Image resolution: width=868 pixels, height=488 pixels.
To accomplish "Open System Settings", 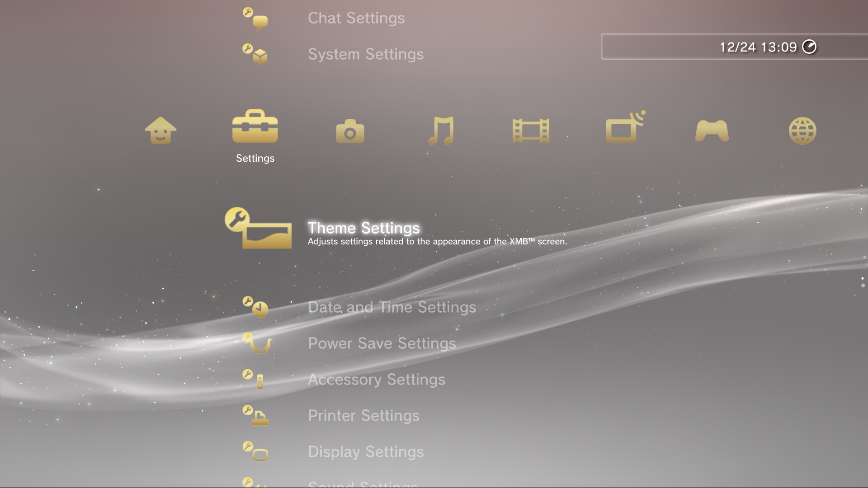I will (x=366, y=54).
